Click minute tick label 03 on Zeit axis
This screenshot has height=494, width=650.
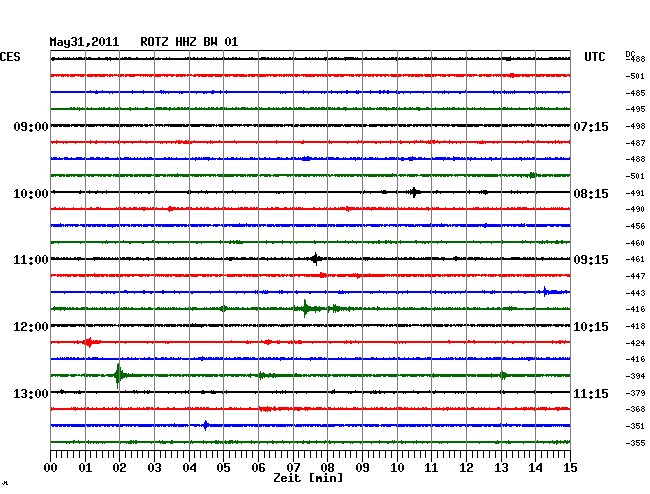[x=154, y=467]
